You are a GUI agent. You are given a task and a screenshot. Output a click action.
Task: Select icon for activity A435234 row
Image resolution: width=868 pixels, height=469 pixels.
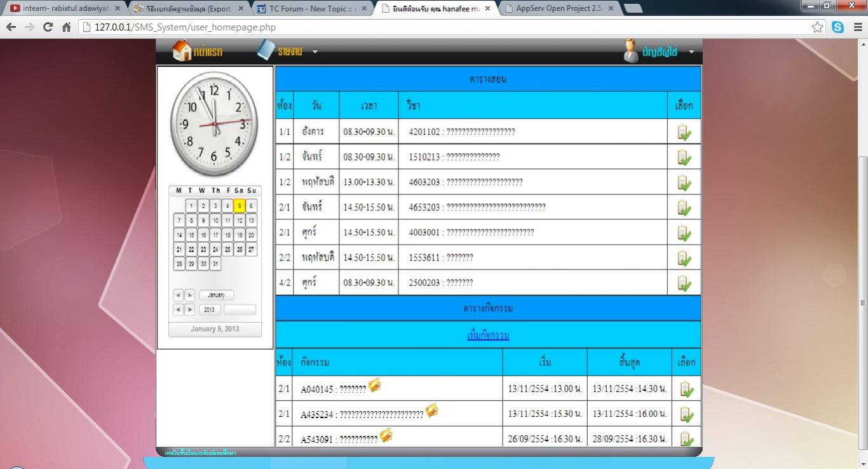[x=686, y=414]
